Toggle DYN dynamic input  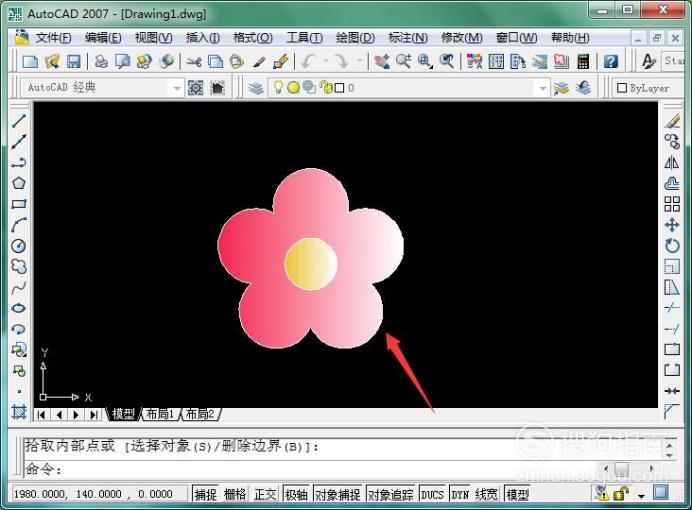[460, 494]
